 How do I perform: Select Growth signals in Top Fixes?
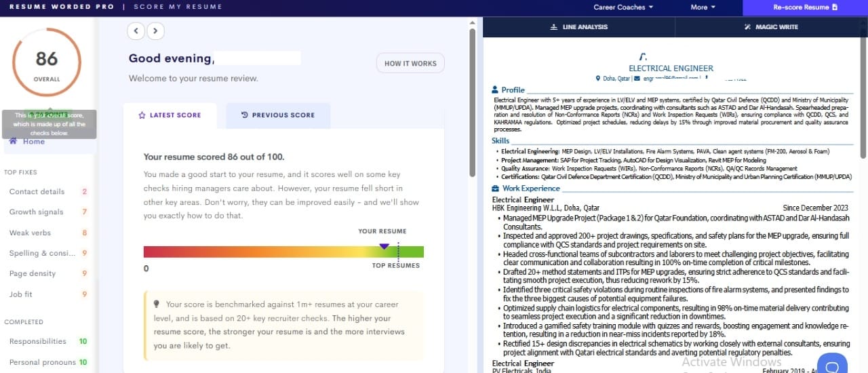[37, 212]
